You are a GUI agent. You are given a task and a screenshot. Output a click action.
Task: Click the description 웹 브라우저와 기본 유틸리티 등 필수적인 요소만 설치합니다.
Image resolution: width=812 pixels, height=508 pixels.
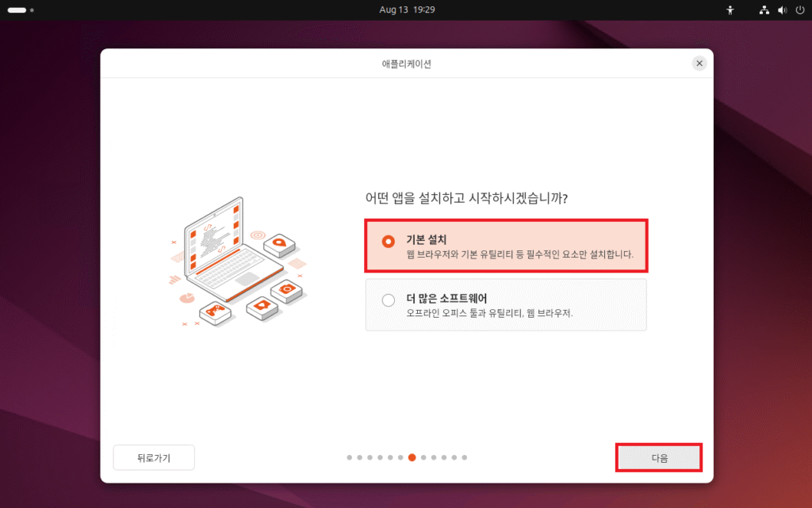(x=520, y=254)
